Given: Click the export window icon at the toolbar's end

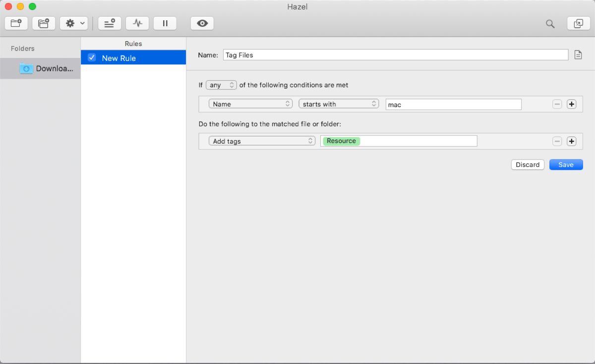Looking at the screenshot, I should (579, 23).
